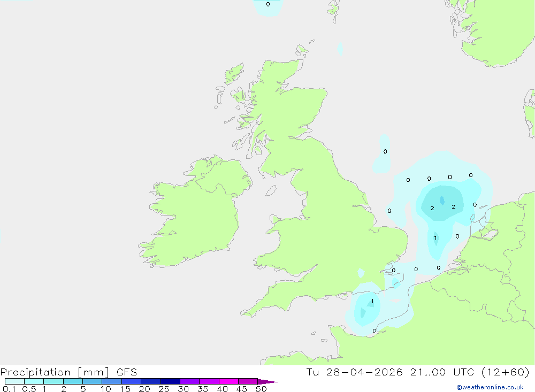Click the 15–20 mm blue legend box
The image size is (535, 392).
click(132, 381)
